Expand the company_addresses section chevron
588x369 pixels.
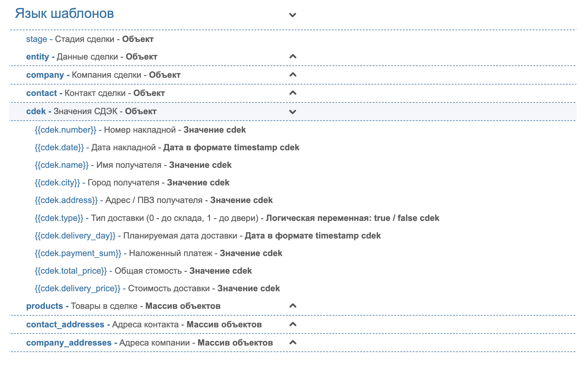292,342
